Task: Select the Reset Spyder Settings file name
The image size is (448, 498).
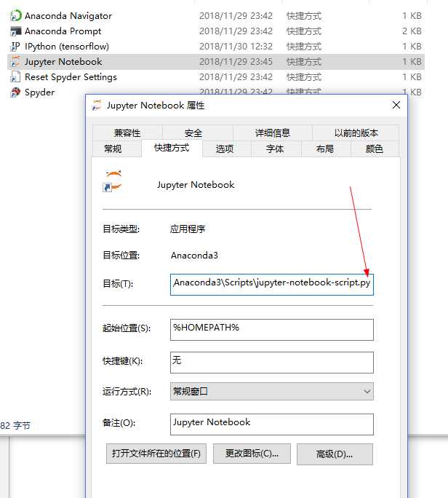Action: [71, 77]
